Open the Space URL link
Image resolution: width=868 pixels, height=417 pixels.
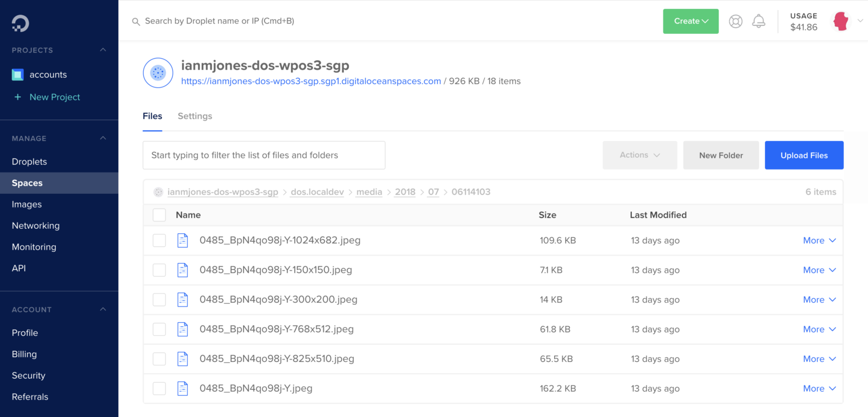(311, 81)
